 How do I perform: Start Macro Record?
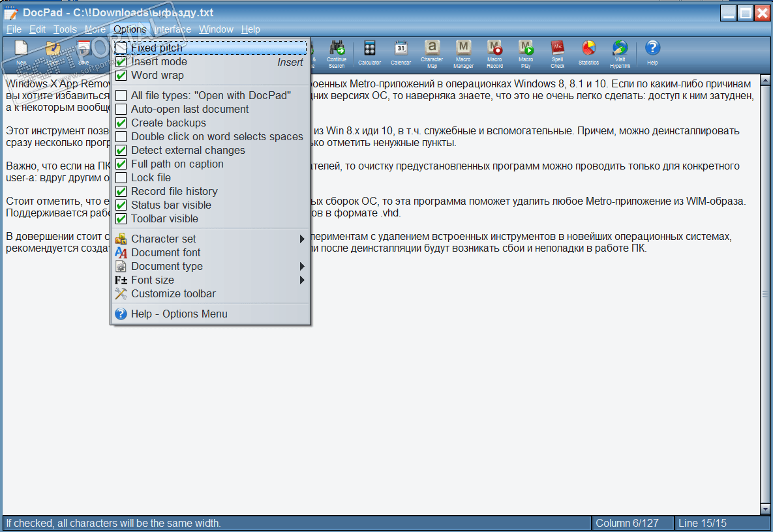pyautogui.click(x=494, y=48)
